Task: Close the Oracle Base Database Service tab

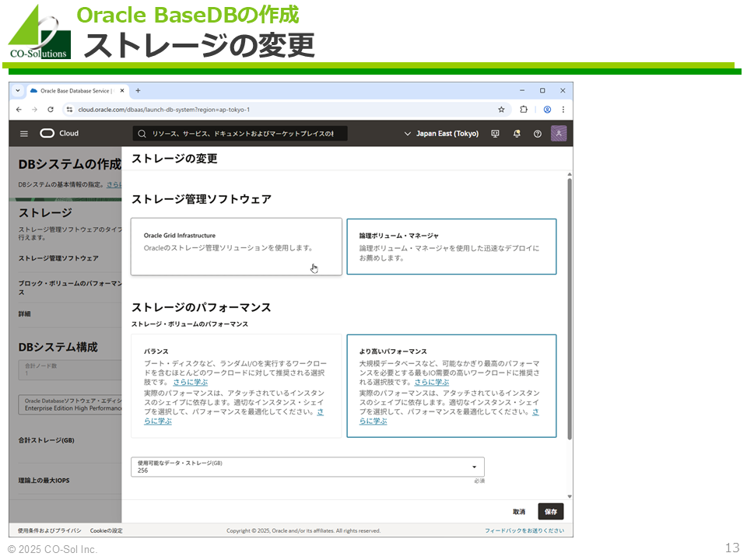Action: (122, 90)
